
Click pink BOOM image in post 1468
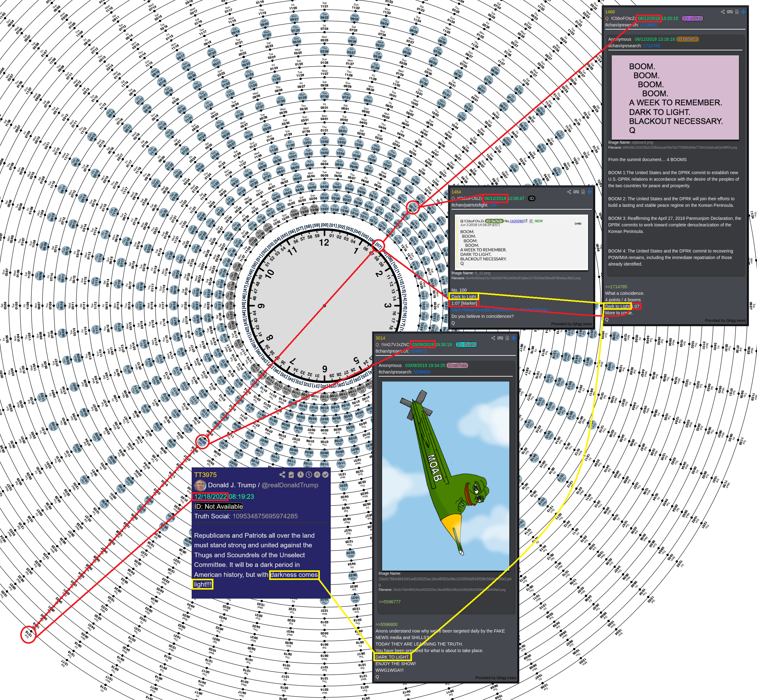(675, 98)
